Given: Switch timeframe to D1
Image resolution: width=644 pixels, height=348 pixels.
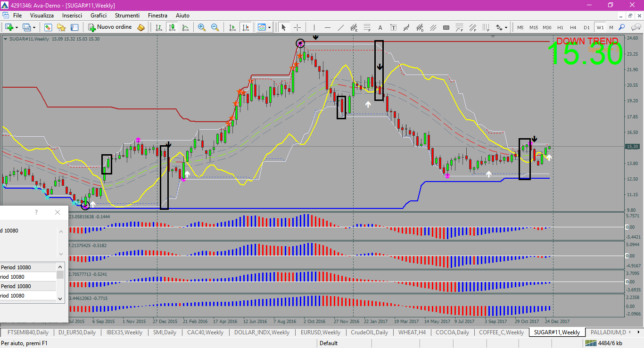Looking at the screenshot, I should [586, 27].
